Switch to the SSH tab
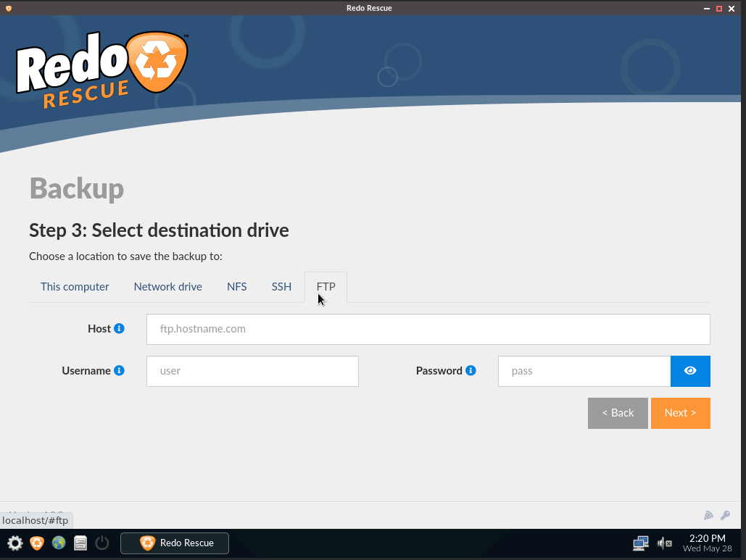The image size is (746, 560). coord(281,287)
